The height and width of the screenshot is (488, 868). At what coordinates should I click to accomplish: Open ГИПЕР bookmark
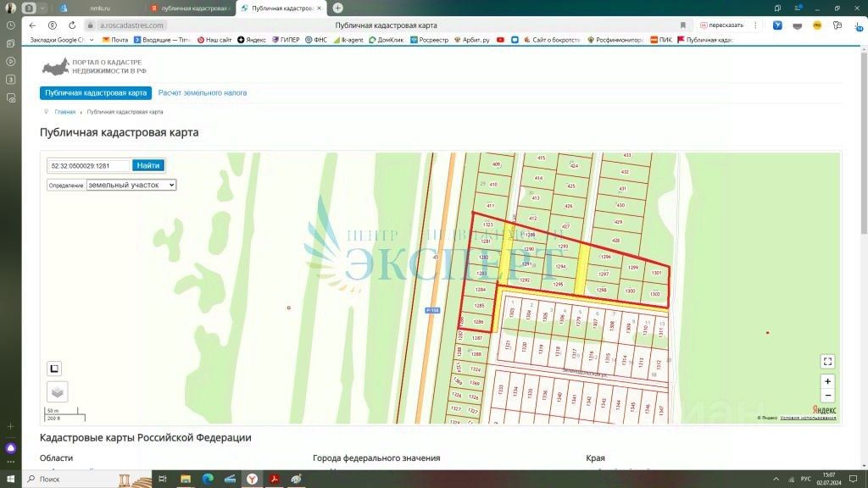286,40
